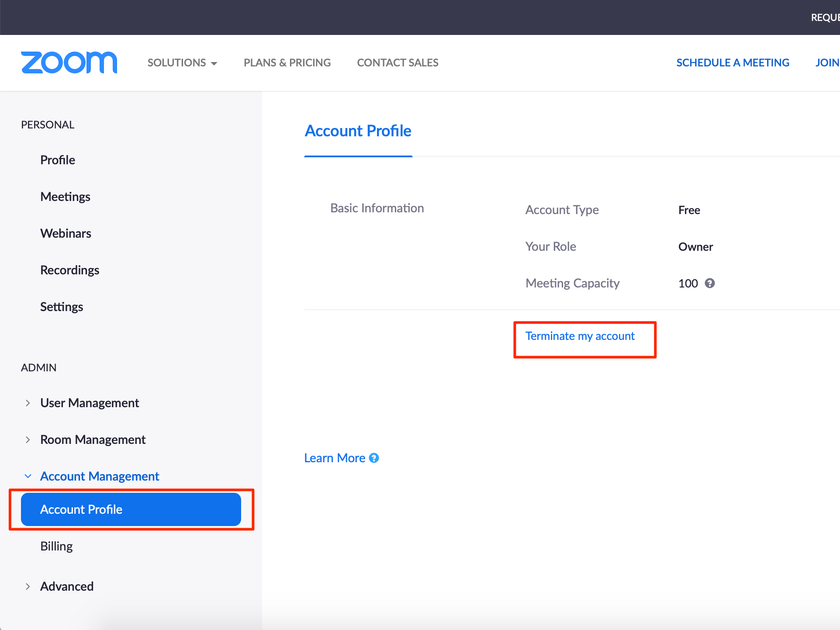The image size is (840, 630).
Task: Click Meeting Capacity help question icon
Action: tap(710, 283)
